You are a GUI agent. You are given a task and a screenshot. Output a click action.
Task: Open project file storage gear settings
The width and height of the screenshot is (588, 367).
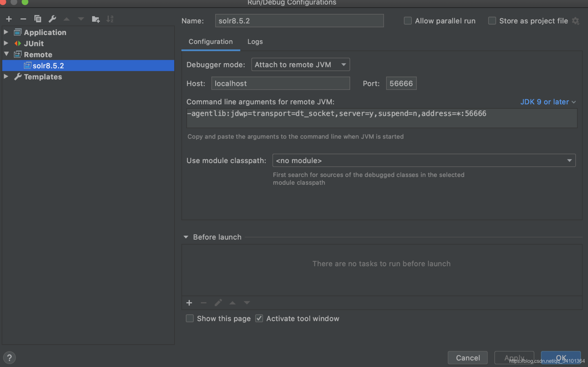pyautogui.click(x=576, y=21)
